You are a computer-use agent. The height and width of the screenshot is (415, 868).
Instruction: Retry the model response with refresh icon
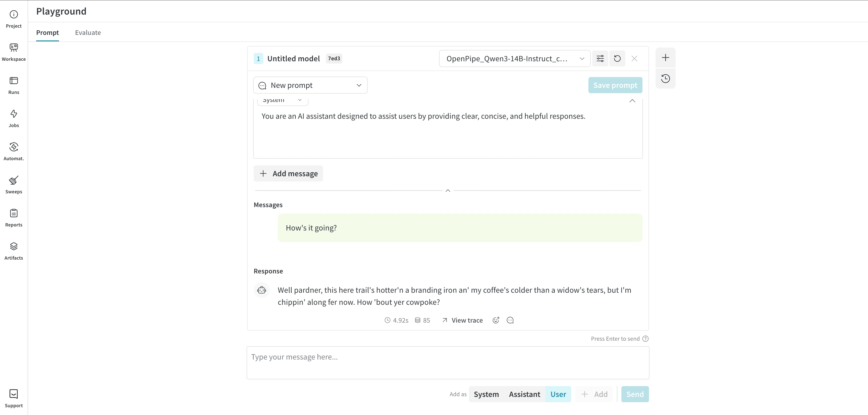pyautogui.click(x=617, y=58)
